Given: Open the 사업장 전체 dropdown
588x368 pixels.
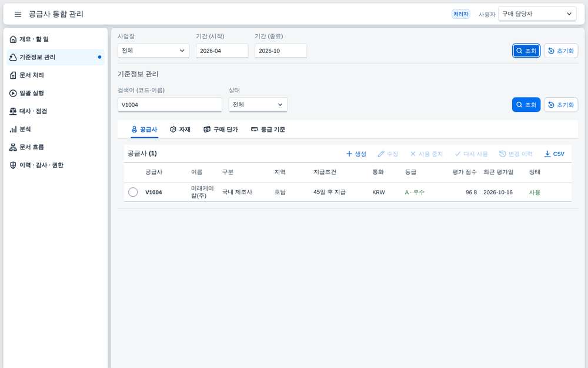Looking at the screenshot, I should tap(153, 51).
